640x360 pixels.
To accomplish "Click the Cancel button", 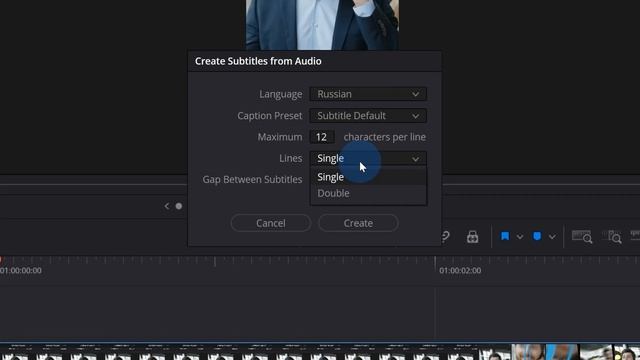I will click(271, 223).
